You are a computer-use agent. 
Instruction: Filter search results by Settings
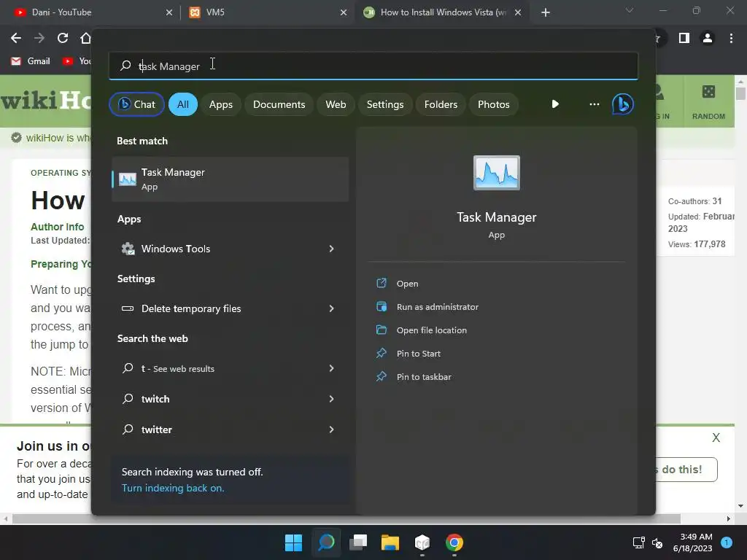coord(385,104)
